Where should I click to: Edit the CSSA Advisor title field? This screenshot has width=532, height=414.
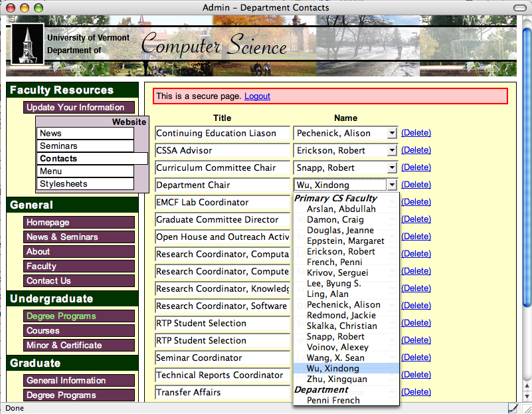click(x=222, y=150)
